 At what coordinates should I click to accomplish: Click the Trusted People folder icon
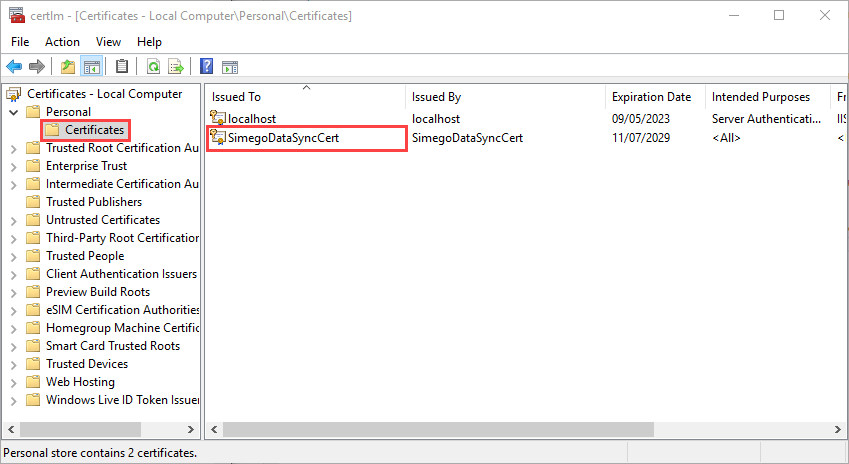pyautogui.click(x=34, y=256)
